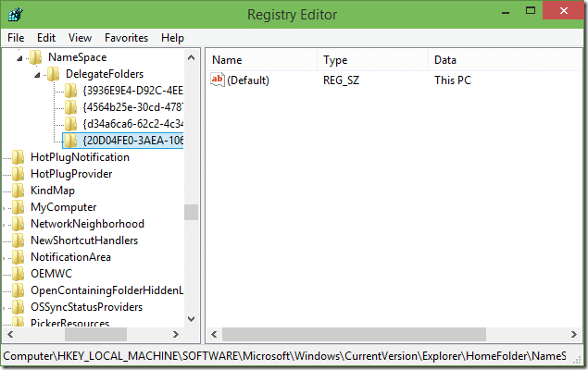
Task: Click the Type column header
Action: [x=372, y=60]
